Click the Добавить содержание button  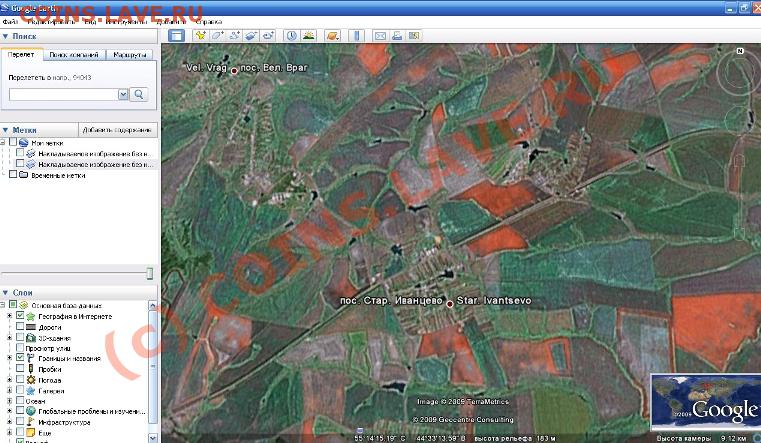point(117,130)
